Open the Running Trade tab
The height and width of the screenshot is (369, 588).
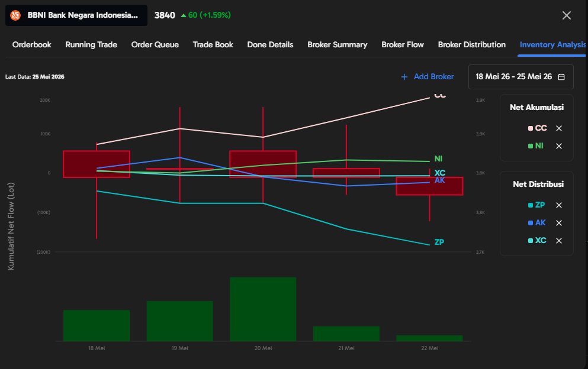point(91,44)
